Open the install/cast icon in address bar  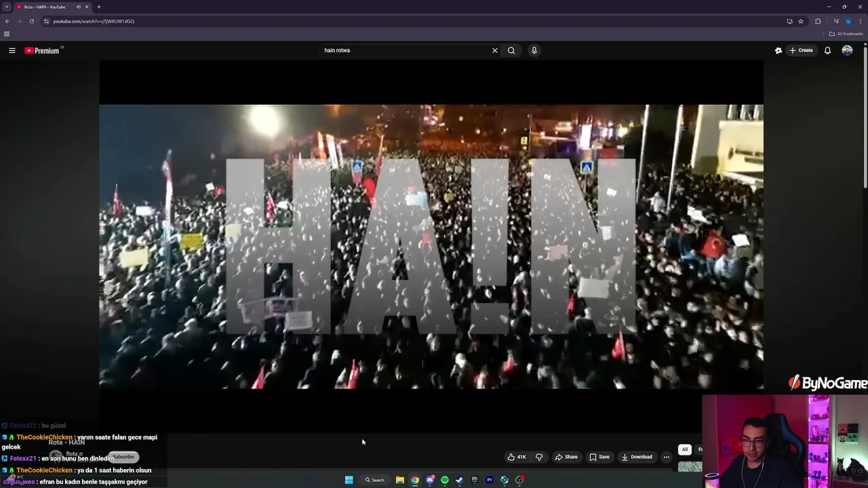click(789, 21)
